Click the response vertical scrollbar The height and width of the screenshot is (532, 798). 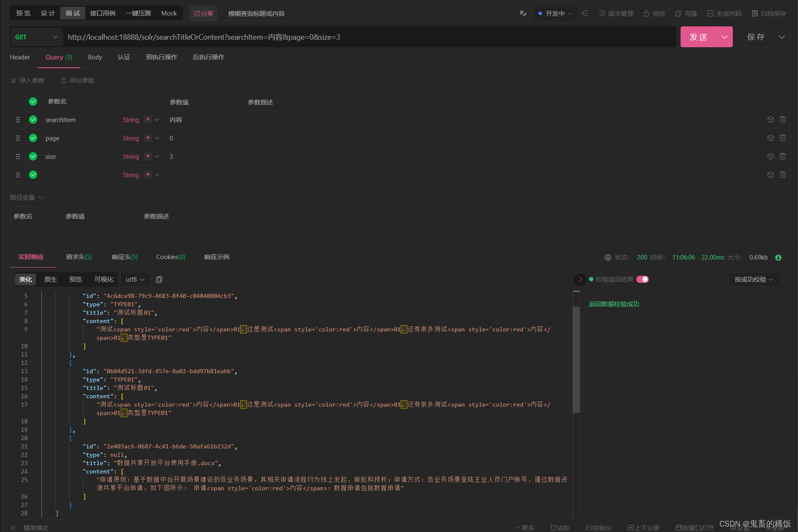577,359
